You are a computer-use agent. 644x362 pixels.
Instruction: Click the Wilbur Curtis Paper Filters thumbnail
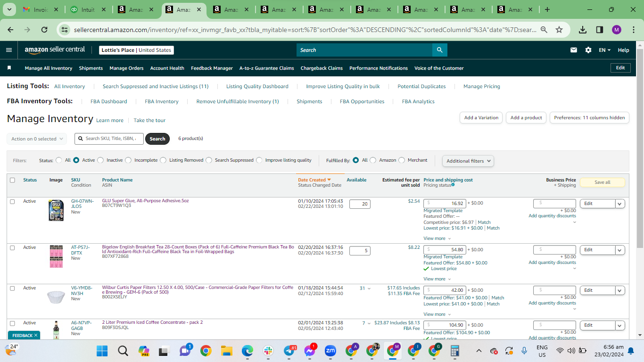pos(56,297)
